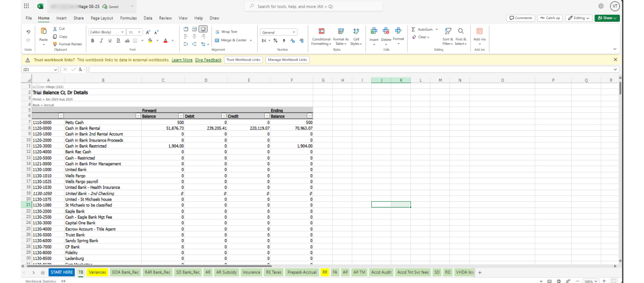The height and width of the screenshot is (283, 644).
Task: Click the Insert cells icon
Action: click(x=374, y=31)
